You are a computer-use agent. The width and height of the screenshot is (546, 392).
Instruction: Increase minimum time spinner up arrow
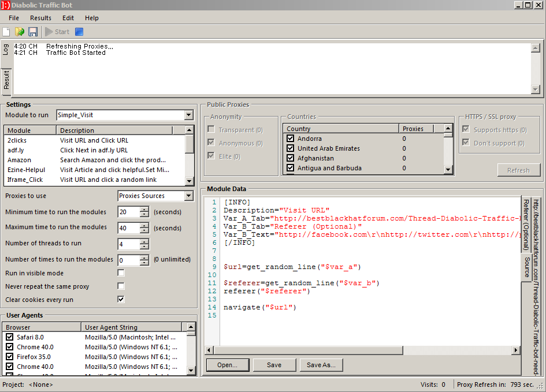(144, 210)
